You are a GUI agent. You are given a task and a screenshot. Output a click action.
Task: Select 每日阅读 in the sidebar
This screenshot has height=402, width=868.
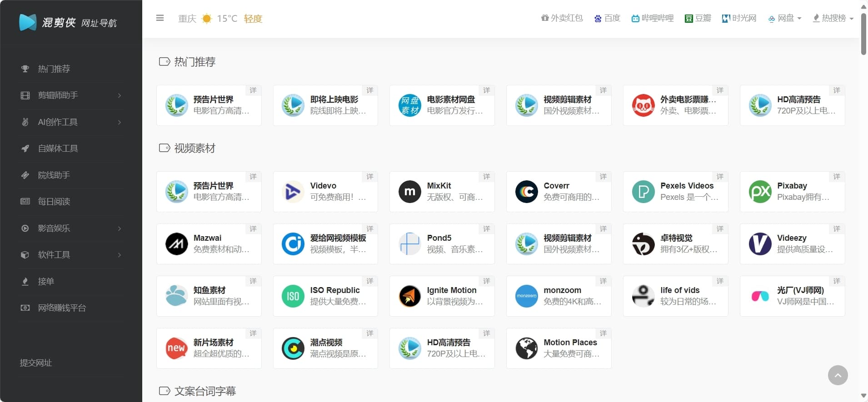(54, 202)
